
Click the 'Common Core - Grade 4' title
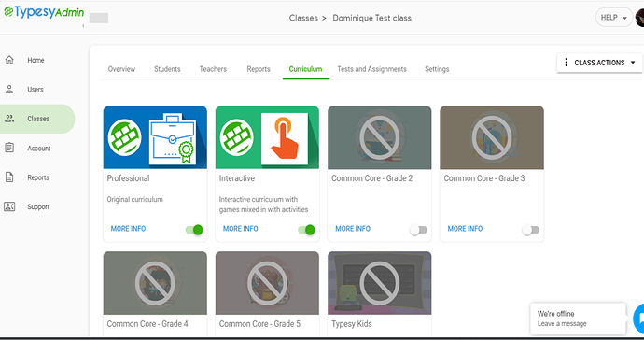(x=147, y=324)
